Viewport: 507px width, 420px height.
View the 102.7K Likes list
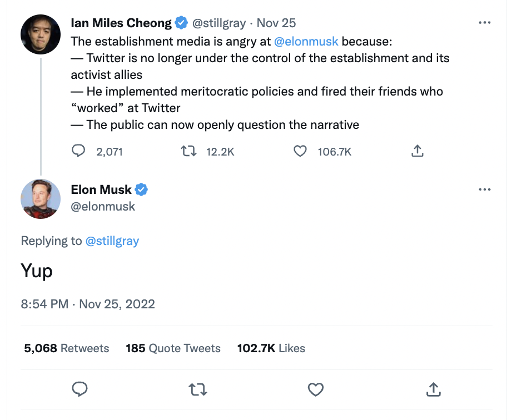point(271,348)
